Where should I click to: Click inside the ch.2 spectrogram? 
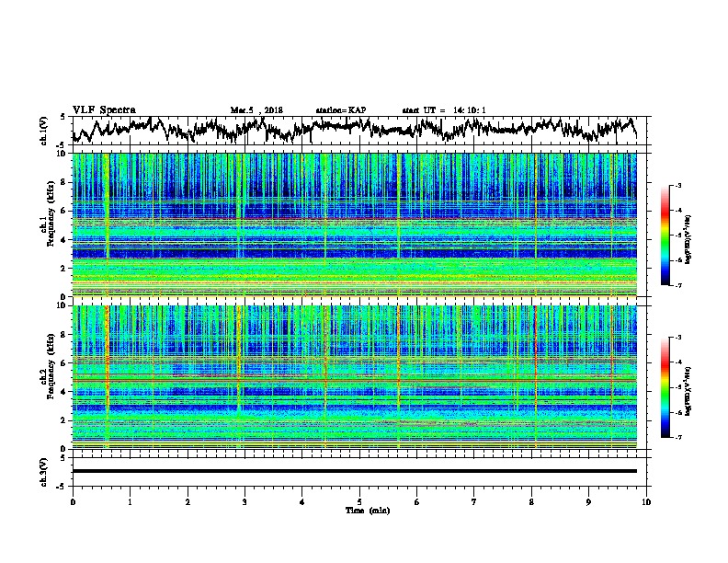pos(354,377)
